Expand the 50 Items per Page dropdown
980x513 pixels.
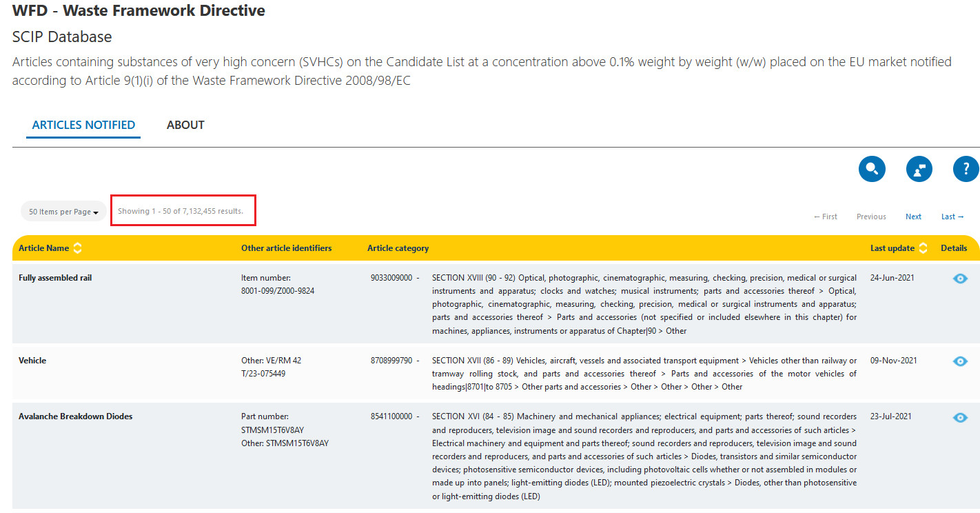63,212
